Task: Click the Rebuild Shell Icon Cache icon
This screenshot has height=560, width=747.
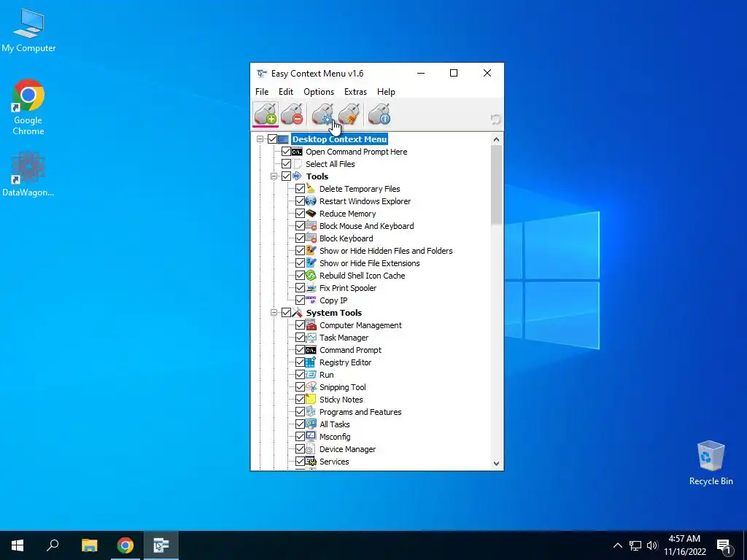Action: pos(311,275)
